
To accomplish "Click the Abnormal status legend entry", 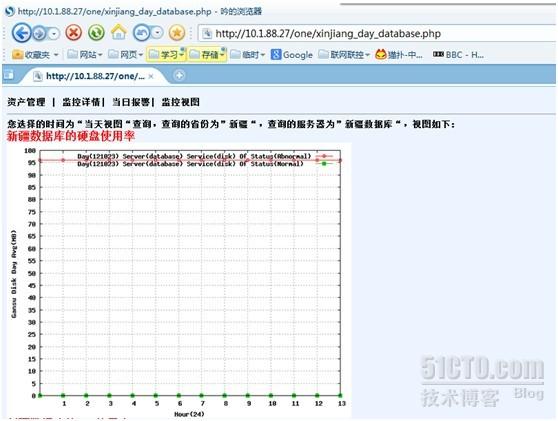I will (x=205, y=156).
